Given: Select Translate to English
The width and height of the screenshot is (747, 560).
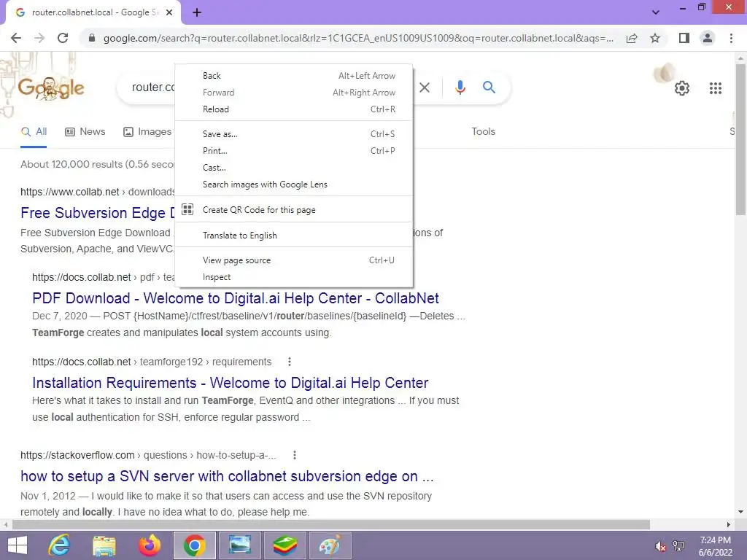Looking at the screenshot, I should [294, 236].
